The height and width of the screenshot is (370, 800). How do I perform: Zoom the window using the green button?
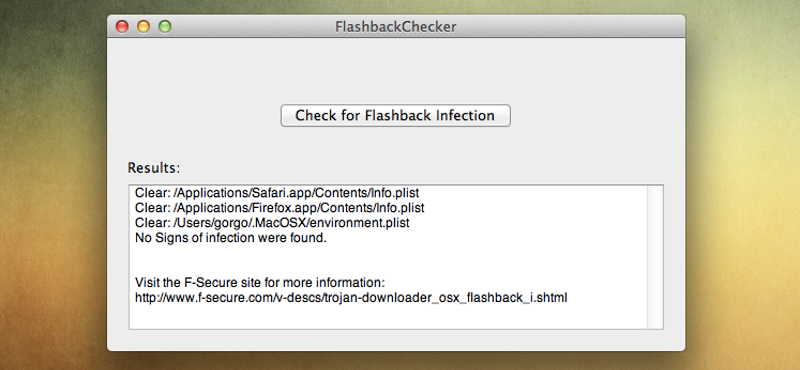click(165, 26)
